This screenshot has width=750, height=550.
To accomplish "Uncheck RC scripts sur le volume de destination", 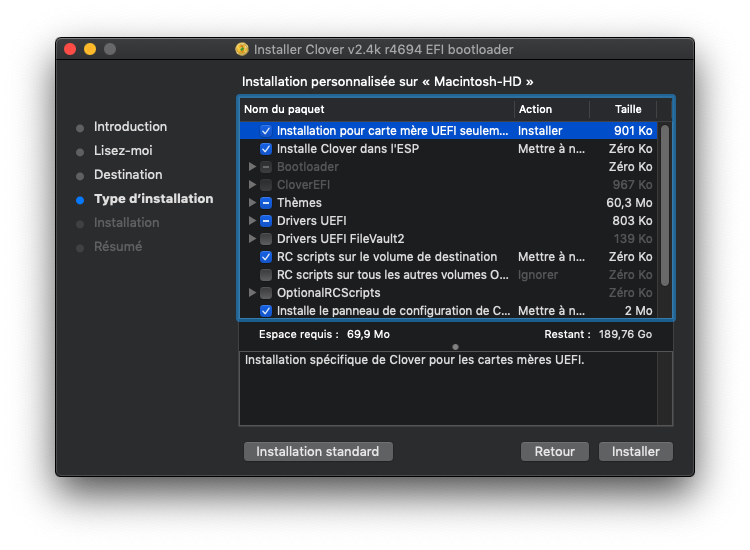I will point(266,257).
